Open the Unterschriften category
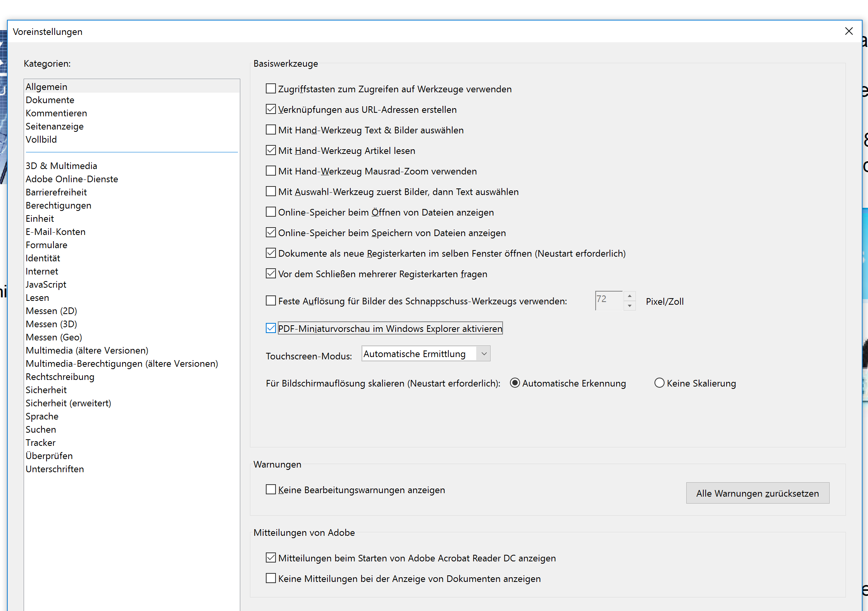Screen dimensions: 868x611 coord(55,469)
